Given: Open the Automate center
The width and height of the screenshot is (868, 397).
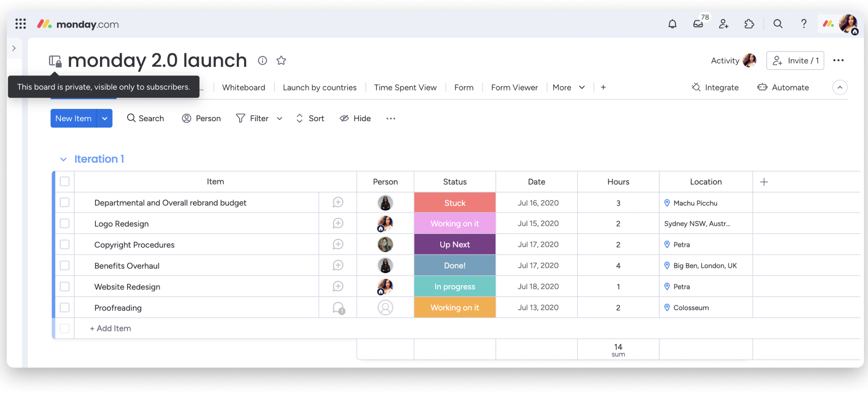Looking at the screenshot, I should (783, 87).
